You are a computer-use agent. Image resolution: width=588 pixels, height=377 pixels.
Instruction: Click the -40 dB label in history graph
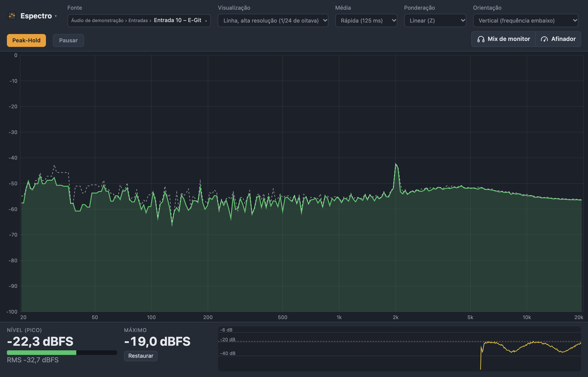coord(228,353)
